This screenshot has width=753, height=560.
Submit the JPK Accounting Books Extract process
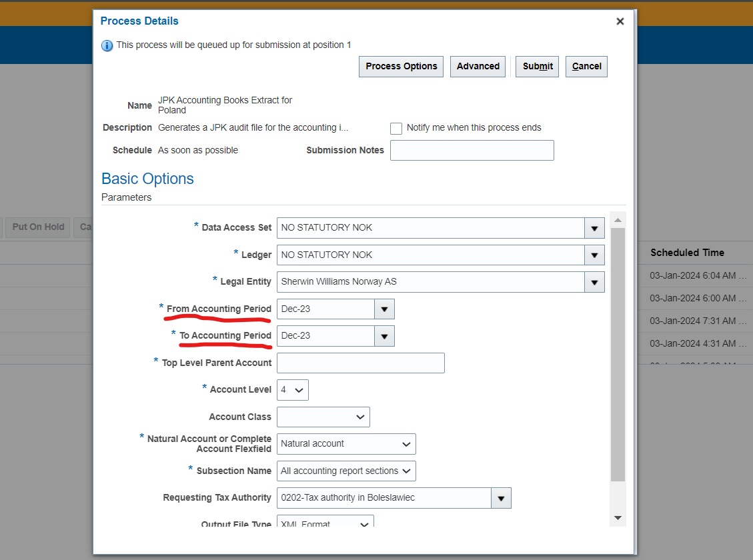(537, 66)
